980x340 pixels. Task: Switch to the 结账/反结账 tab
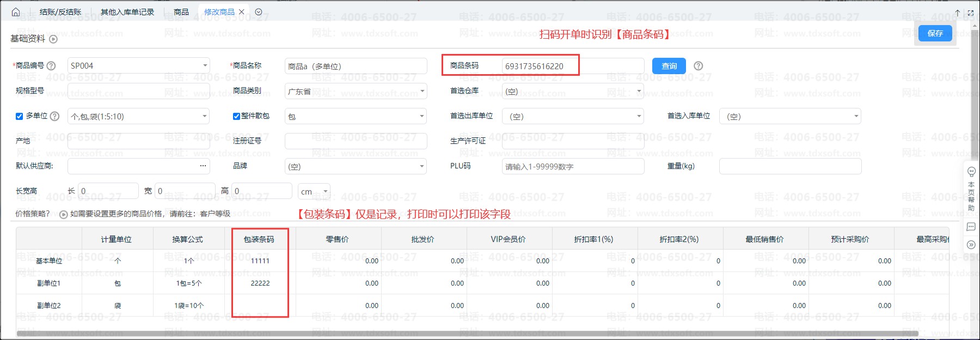pos(60,12)
